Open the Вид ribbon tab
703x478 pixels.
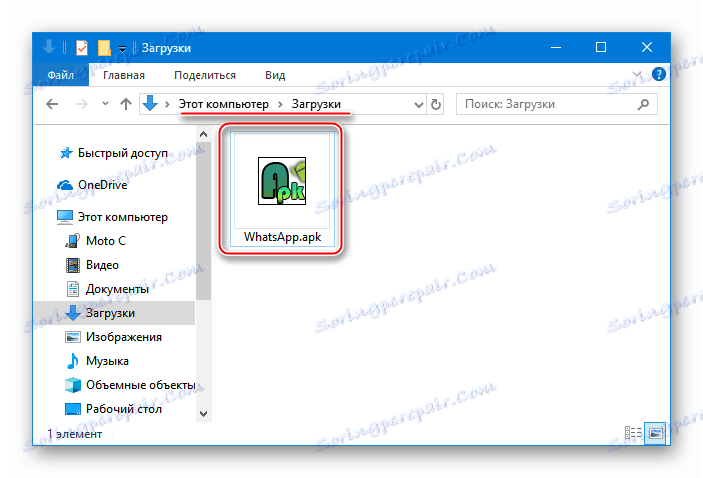pyautogui.click(x=275, y=75)
